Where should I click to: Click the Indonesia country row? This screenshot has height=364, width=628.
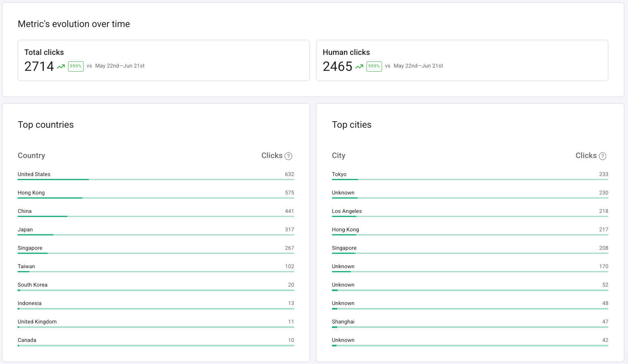[x=156, y=304]
